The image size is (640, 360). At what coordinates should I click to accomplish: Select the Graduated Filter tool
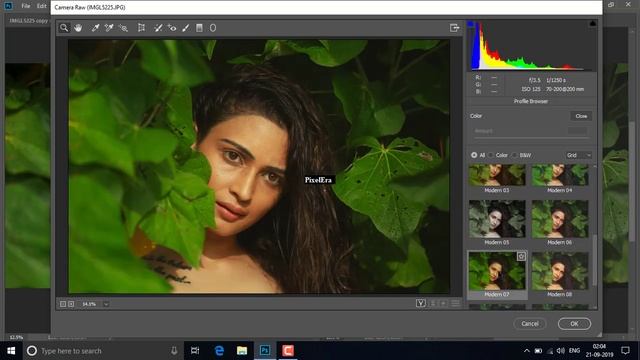(x=199, y=28)
